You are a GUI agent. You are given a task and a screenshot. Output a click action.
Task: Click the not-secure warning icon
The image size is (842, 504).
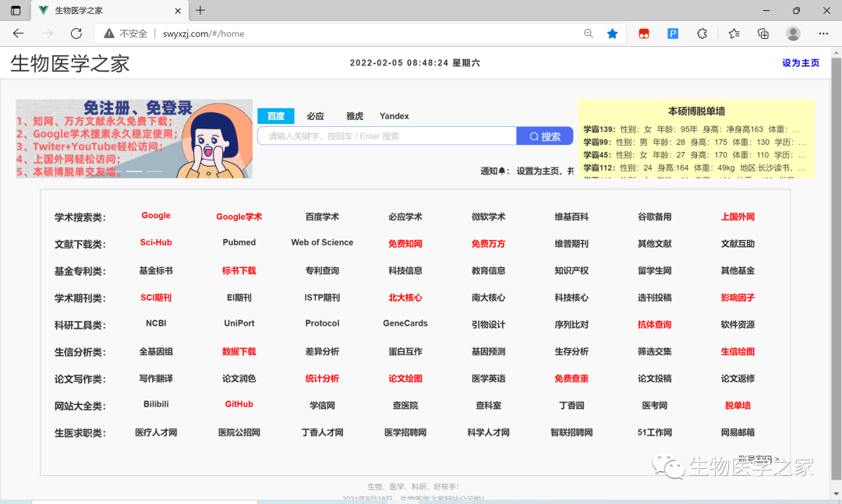(x=109, y=33)
